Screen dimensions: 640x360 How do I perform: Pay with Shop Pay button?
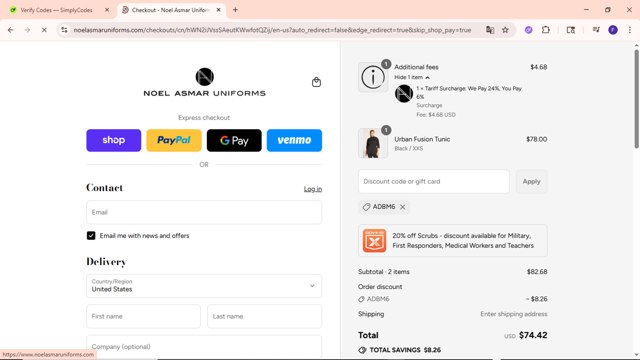[113, 140]
